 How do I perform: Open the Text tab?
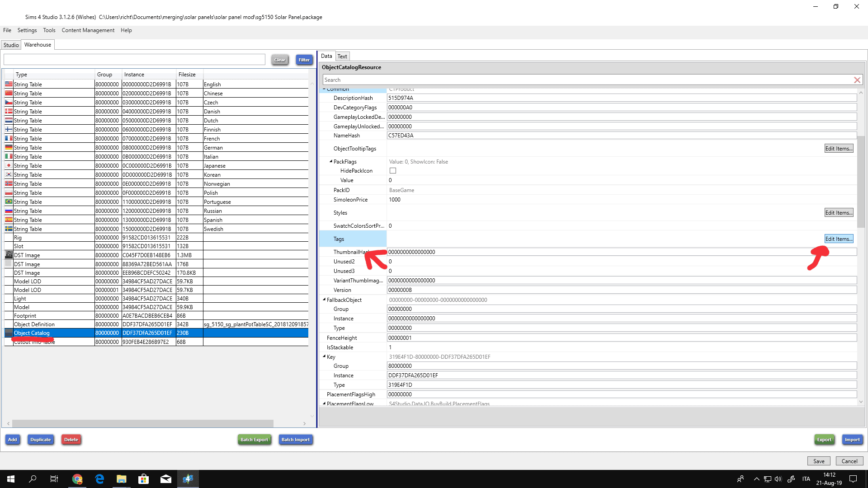tap(342, 56)
